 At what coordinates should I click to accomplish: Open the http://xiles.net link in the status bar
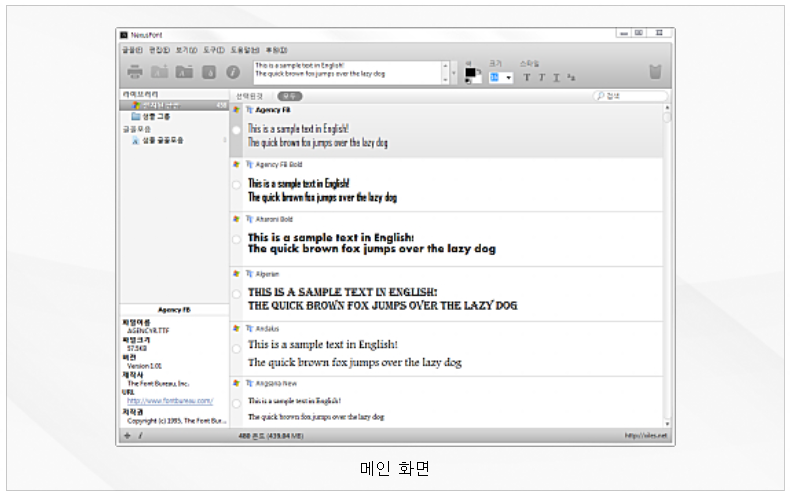pyautogui.click(x=646, y=436)
